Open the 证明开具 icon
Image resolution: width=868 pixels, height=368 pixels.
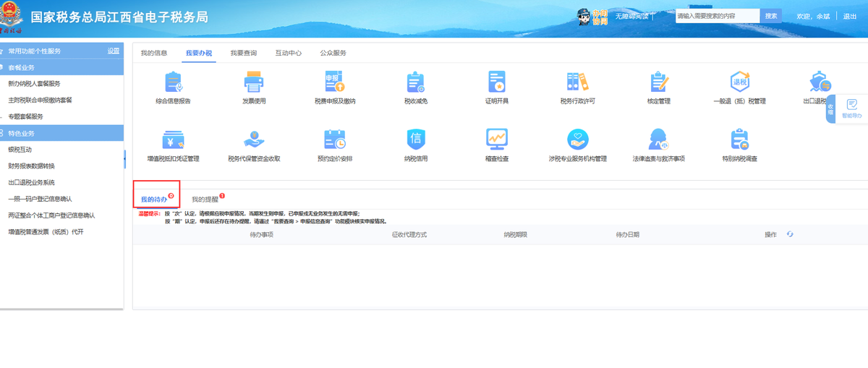click(x=497, y=82)
